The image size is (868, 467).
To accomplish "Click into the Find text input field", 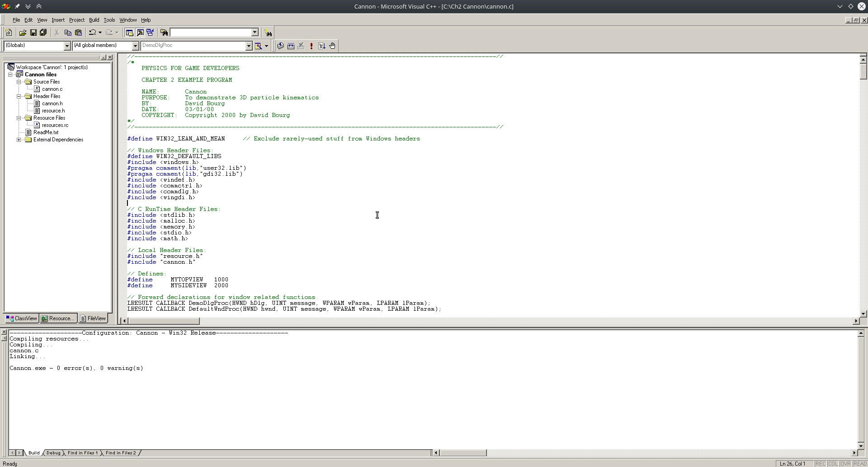I will tap(210, 33).
